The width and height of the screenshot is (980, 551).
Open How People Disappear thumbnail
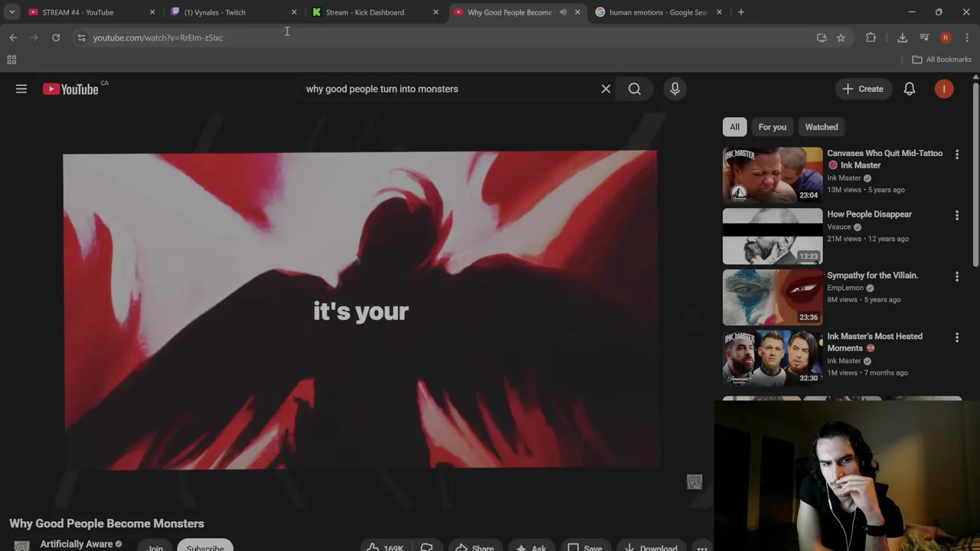pos(773,236)
